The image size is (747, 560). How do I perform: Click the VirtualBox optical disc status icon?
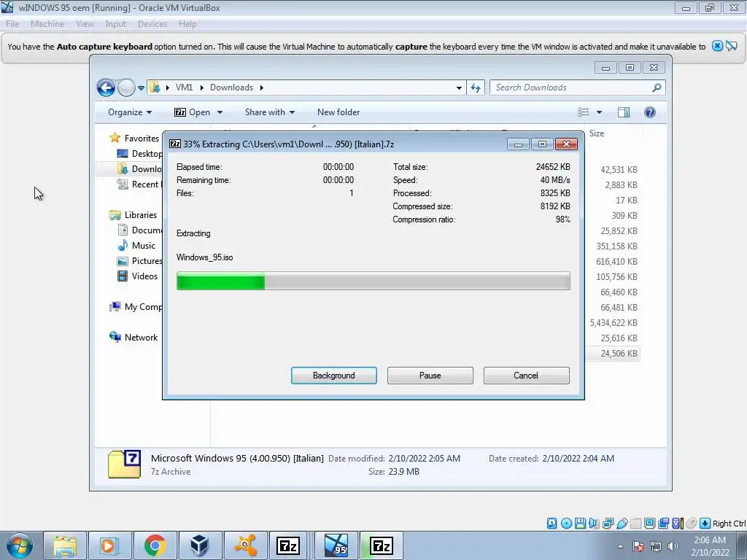[x=566, y=524]
